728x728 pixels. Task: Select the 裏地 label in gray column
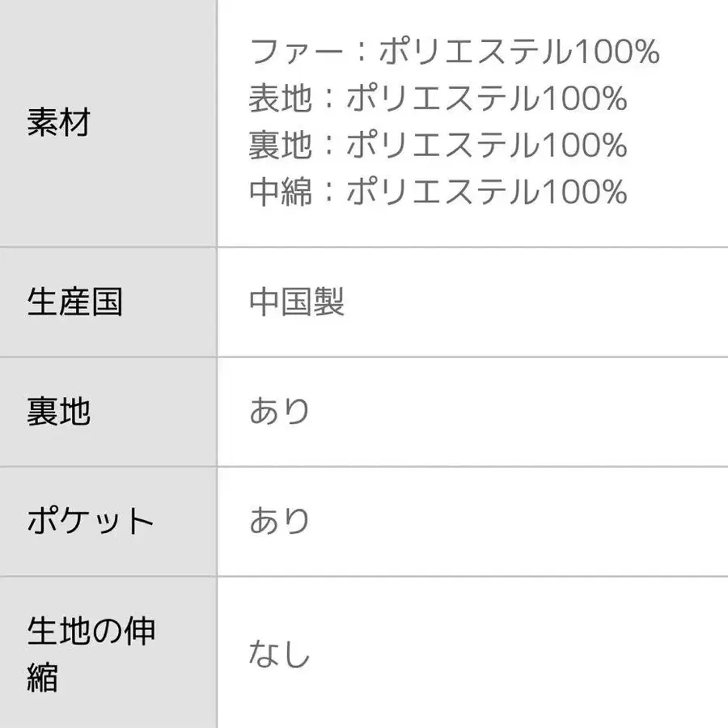click(x=58, y=412)
